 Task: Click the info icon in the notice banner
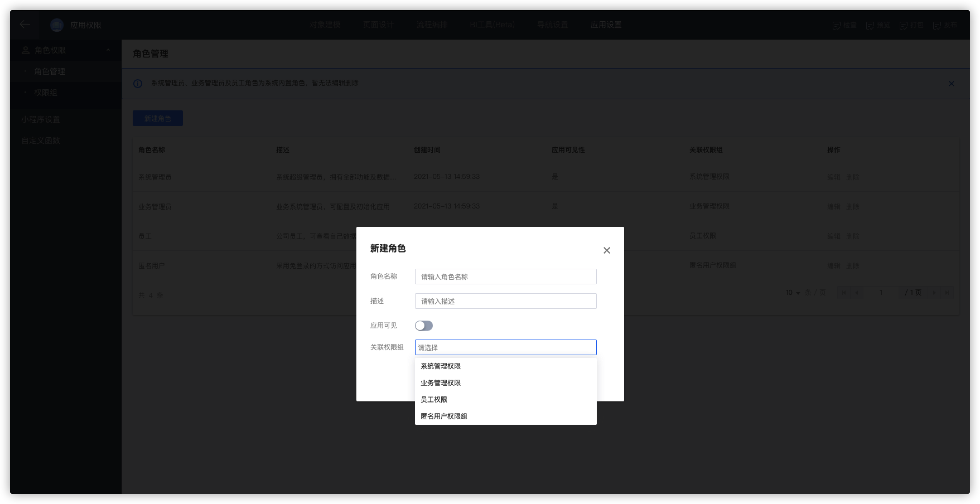(138, 83)
